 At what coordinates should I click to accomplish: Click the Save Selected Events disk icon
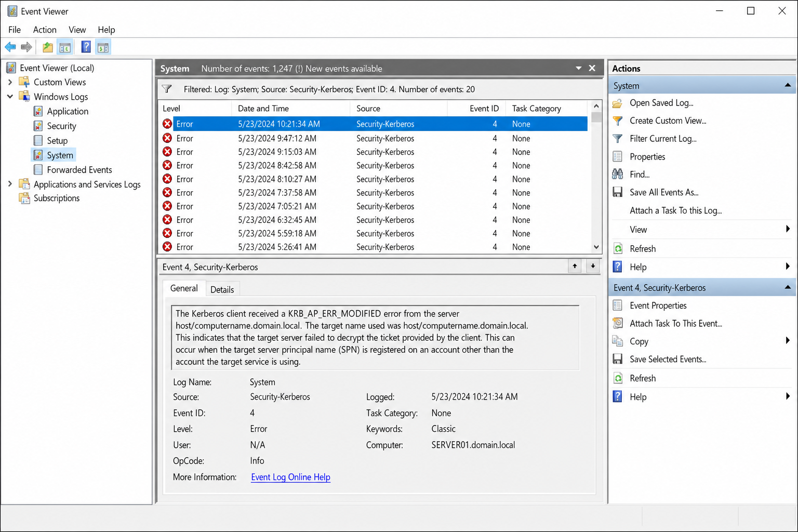coord(618,359)
